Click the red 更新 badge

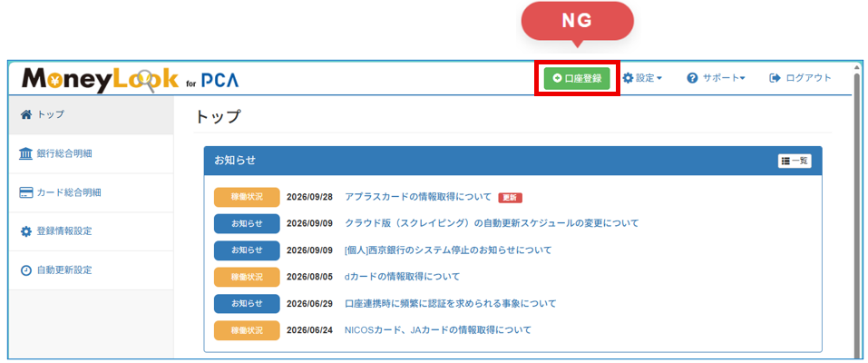[x=510, y=197]
